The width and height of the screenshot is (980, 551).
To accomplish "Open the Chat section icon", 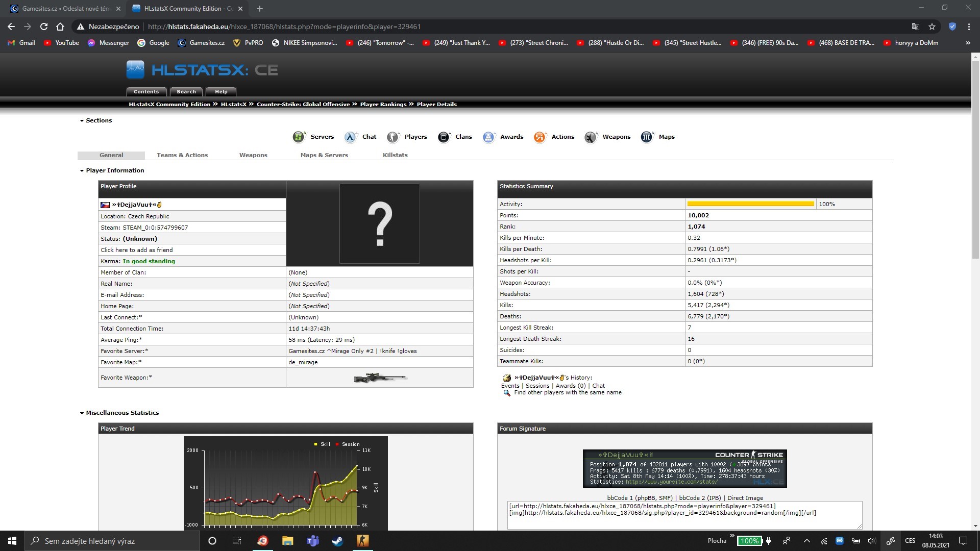I will (x=350, y=137).
